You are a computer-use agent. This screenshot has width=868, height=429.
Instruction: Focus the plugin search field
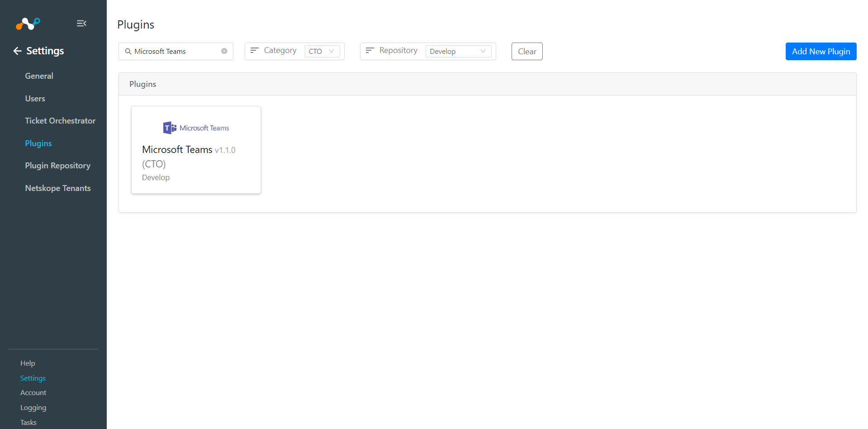click(x=176, y=51)
